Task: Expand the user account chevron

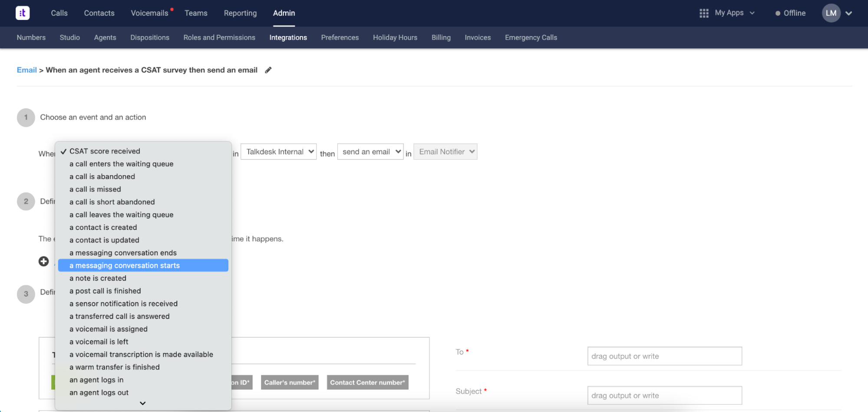Action: (849, 13)
